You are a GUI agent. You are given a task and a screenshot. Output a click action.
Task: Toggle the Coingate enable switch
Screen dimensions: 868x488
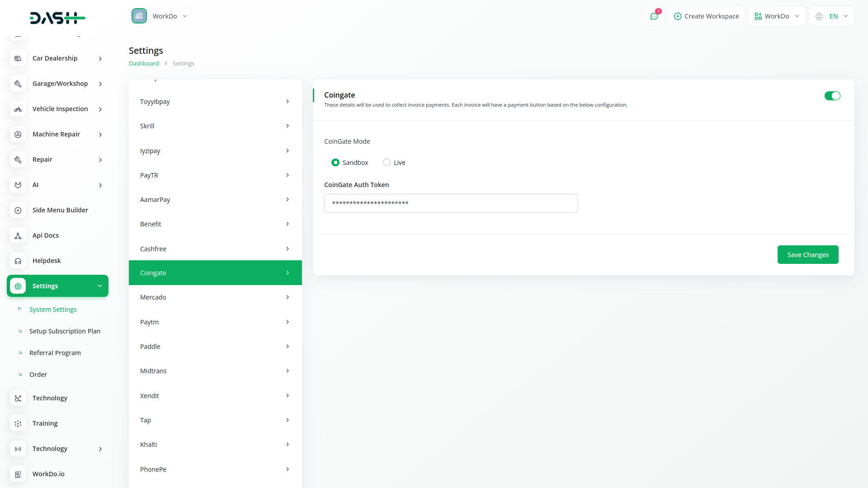coord(832,96)
